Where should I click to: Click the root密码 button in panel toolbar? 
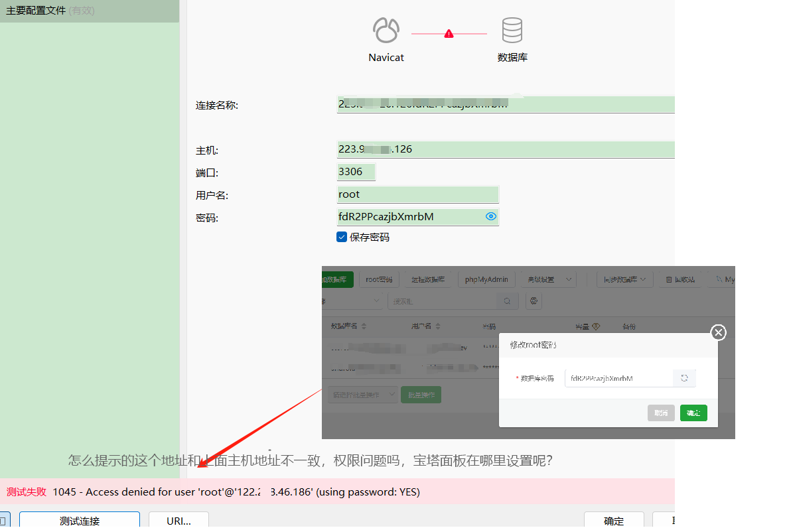[x=379, y=279]
